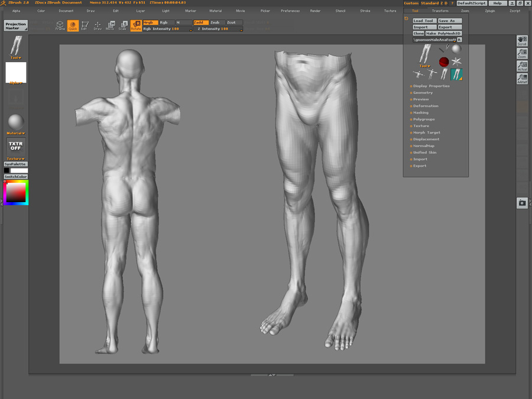Expand the Displacement section
Image resolution: width=532 pixels, height=399 pixels.
click(x=426, y=139)
